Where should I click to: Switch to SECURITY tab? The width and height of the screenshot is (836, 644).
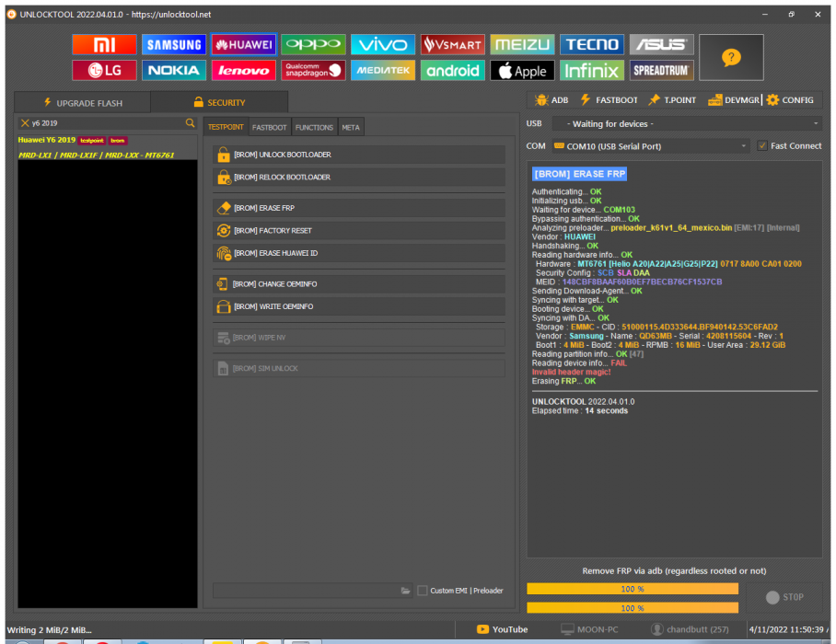coord(219,102)
